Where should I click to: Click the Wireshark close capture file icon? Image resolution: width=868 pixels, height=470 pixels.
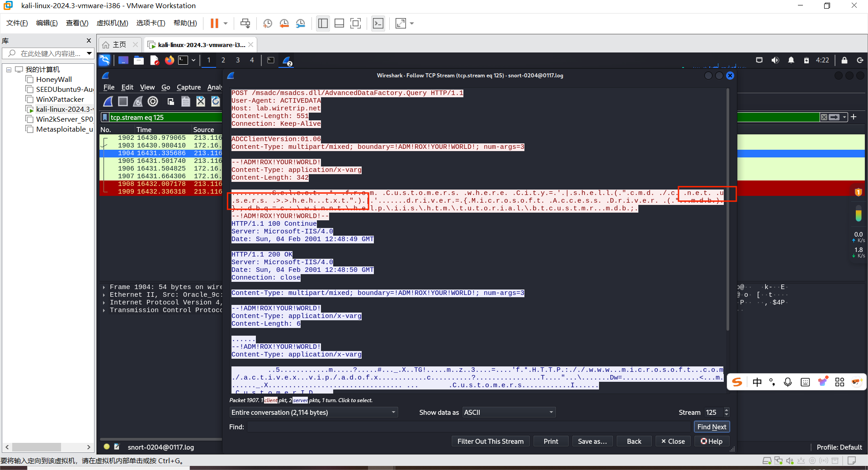click(x=201, y=102)
